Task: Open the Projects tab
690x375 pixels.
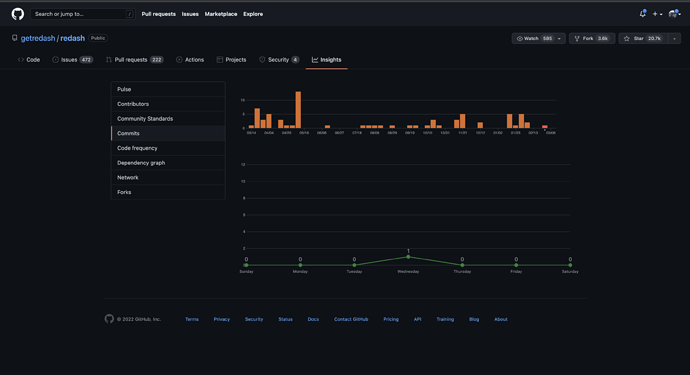Action: click(x=231, y=60)
